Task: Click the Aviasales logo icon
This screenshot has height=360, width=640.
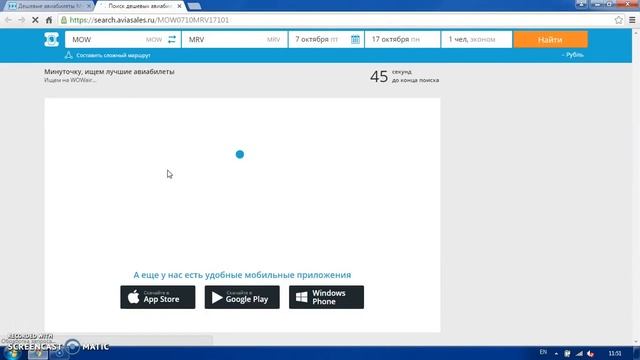Action: pos(51,40)
